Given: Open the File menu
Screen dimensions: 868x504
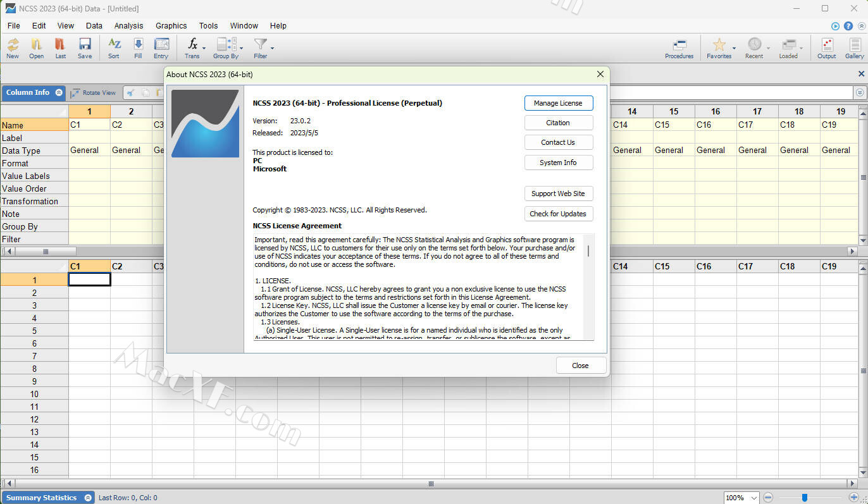Looking at the screenshot, I should click(13, 26).
